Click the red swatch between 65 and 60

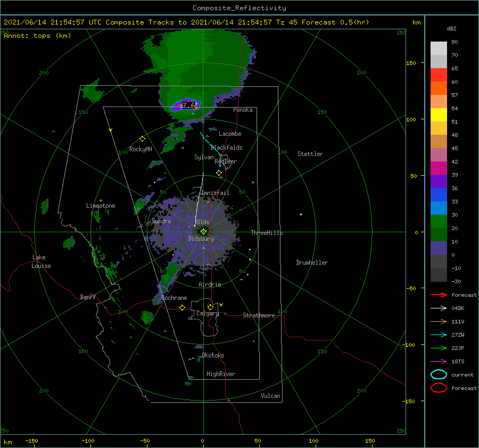[439, 75]
